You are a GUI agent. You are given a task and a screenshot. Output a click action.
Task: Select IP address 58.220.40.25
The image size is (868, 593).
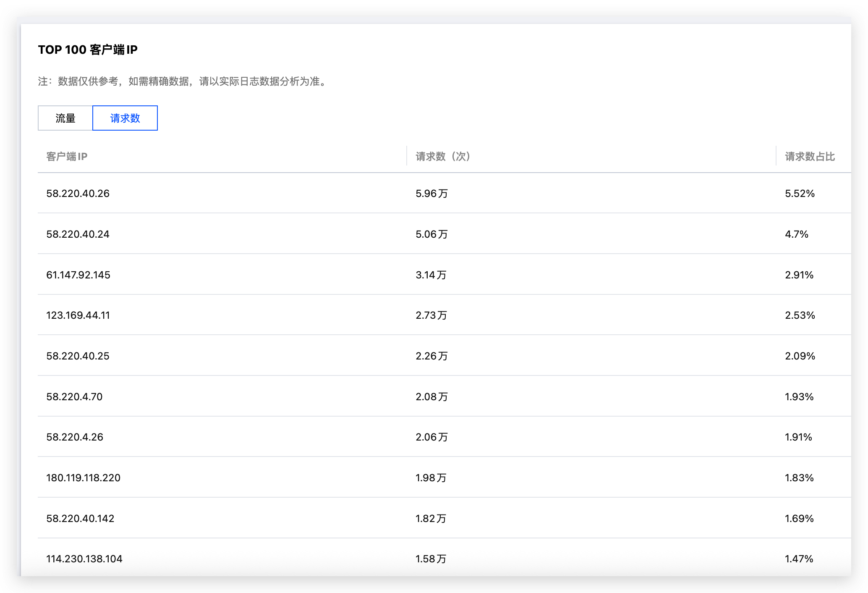click(x=78, y=356)
